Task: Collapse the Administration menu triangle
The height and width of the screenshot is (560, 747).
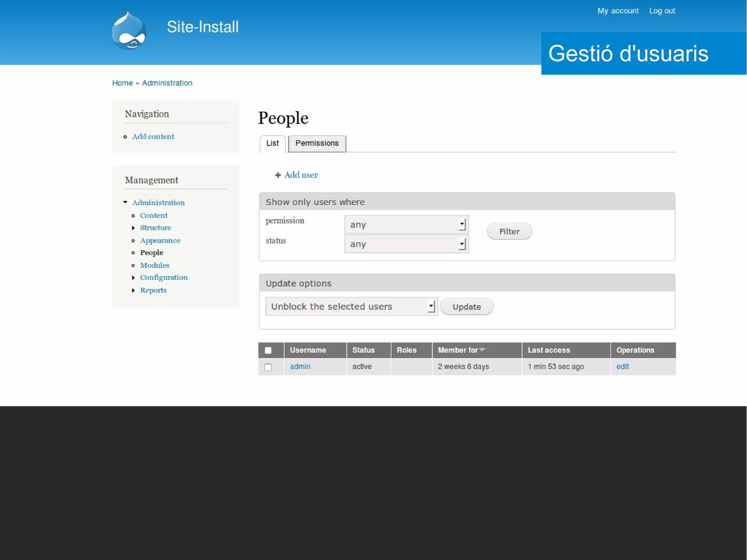Action: tap(125, 202)
